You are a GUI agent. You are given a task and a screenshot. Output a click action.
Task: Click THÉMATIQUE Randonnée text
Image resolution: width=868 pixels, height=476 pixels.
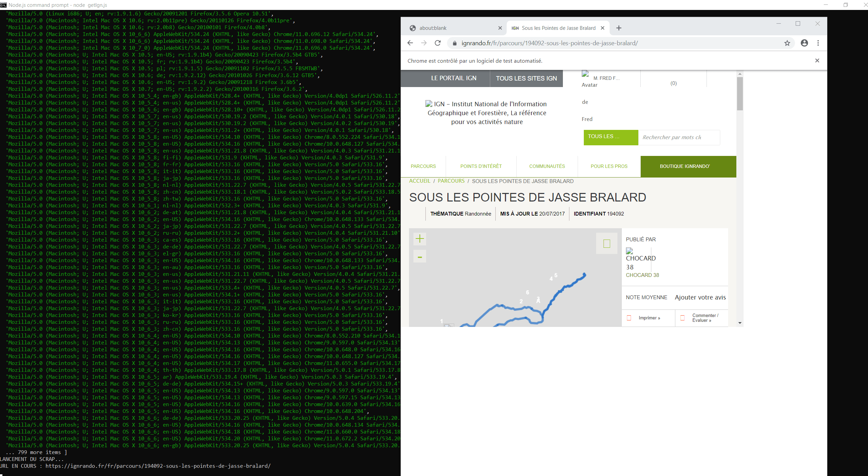click(x=460, y=214)
